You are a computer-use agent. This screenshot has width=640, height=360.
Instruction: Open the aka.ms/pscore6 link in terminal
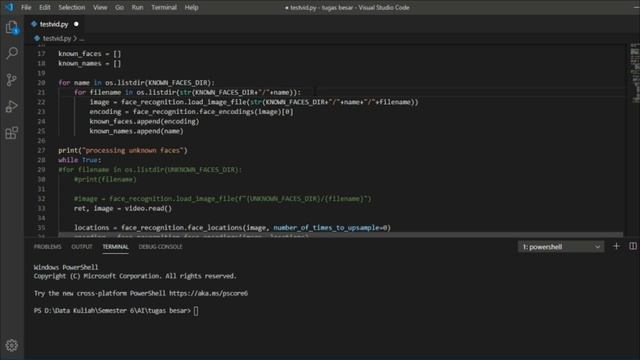[x=208, y=293]
